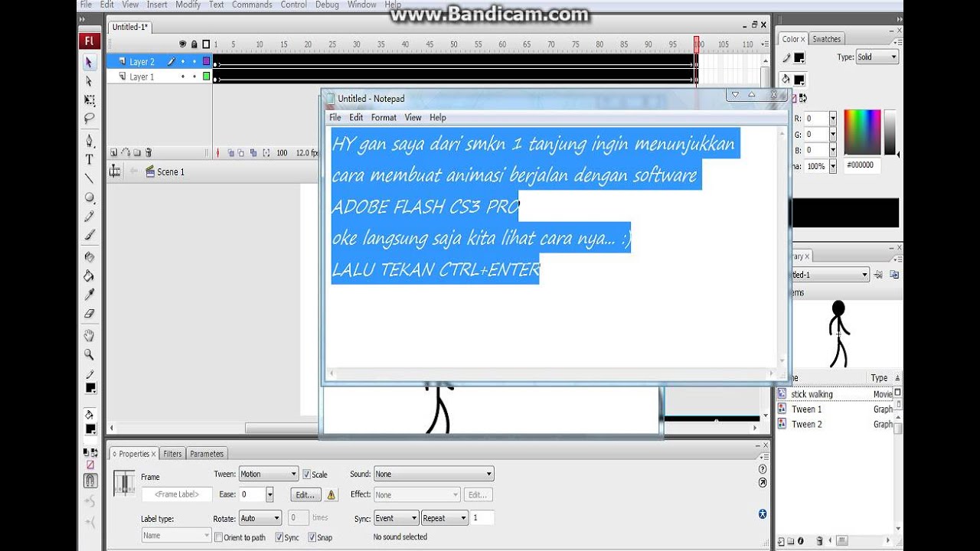Viewport: 980px width, 551px height.
Task: Select the Pen tool
Action: [x=89, y=141]
